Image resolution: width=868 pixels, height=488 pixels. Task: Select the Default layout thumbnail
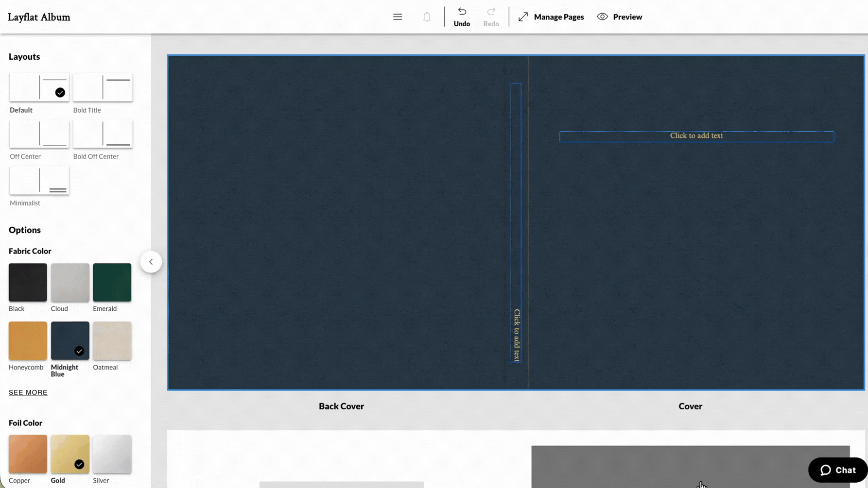click(39, 87)
